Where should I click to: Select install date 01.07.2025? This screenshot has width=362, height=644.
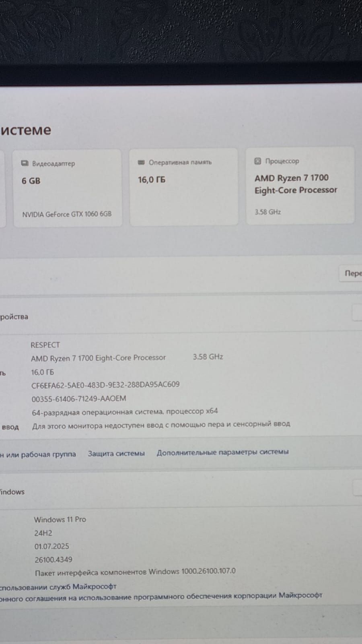click(51, 547)
